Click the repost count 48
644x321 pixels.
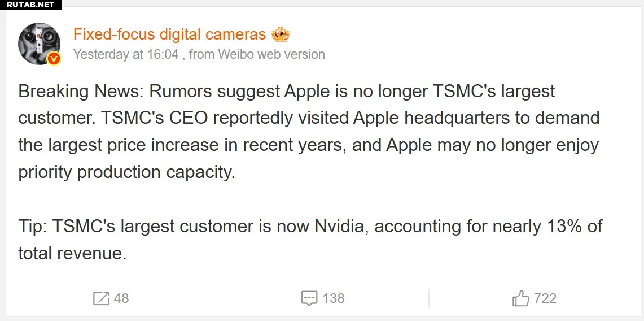[x=121, y=298]
